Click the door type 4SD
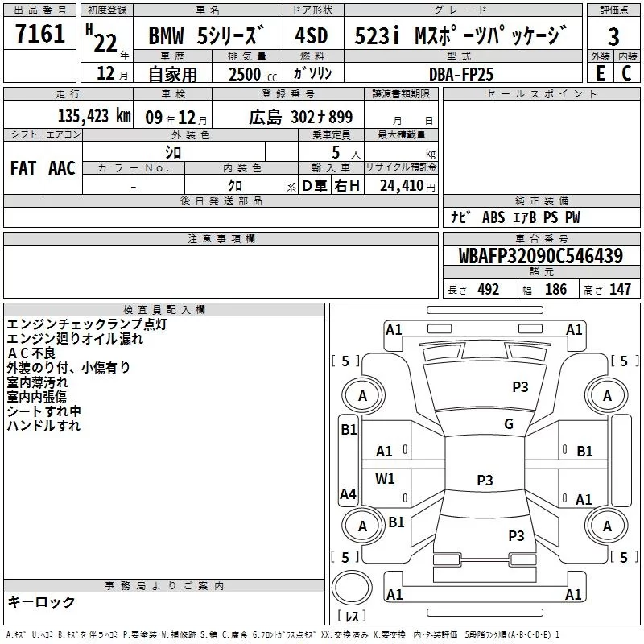The image size is (644, 644). [312, 35]
